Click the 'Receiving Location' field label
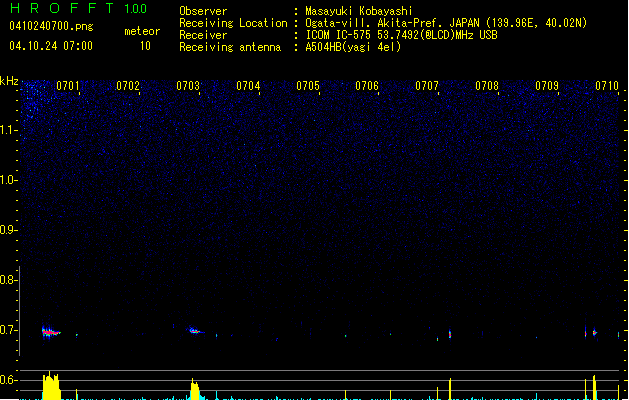The image size is (629, 400). click(x=233, y=23)
